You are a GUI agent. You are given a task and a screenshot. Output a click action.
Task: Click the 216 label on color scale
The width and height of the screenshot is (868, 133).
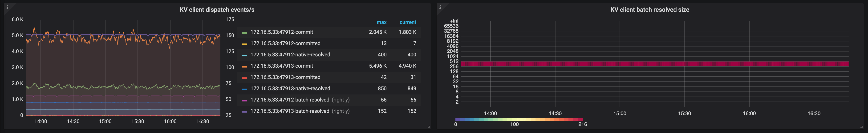point(583,124)
